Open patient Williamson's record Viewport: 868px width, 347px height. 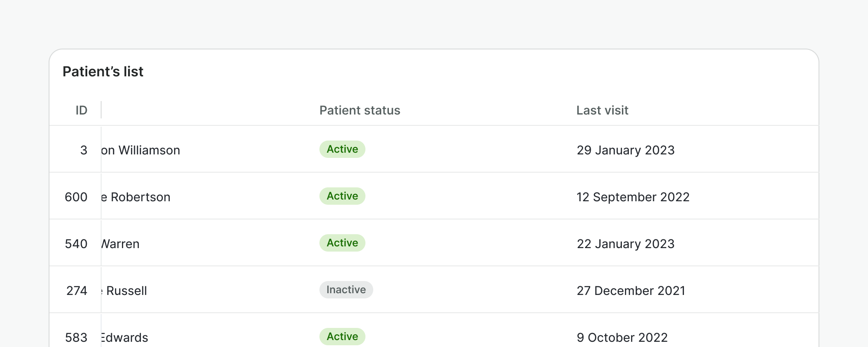click(x=141, y=150)
